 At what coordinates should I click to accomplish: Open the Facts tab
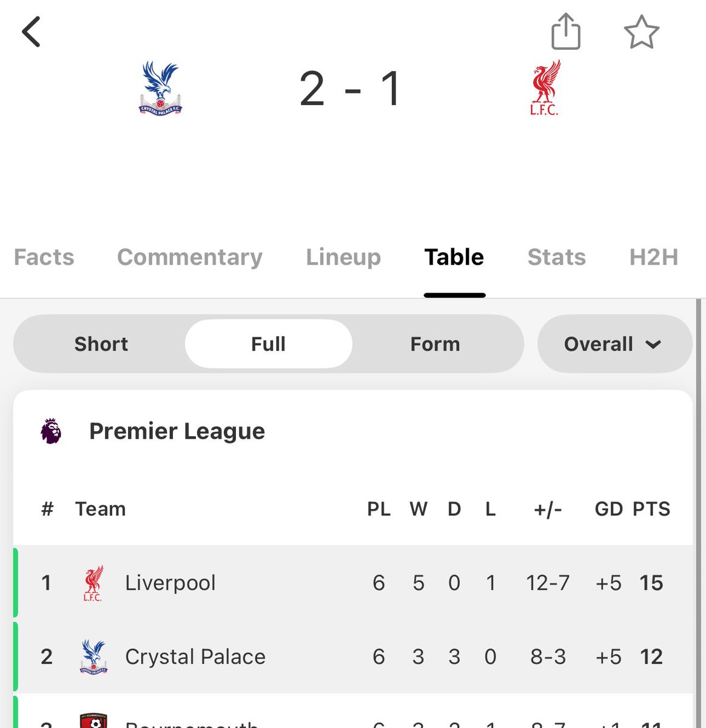(x=44, y=257)
